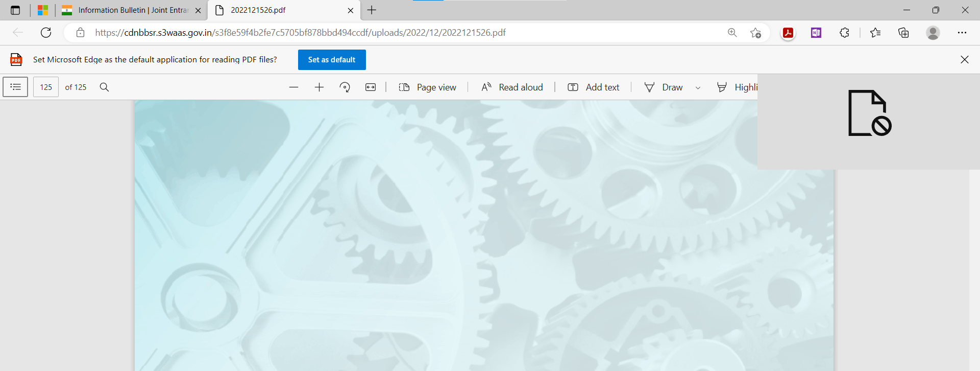Switch to the Information Bulletin tab
The height and width of the screenshot is (371, 980).
coord(132,10)
